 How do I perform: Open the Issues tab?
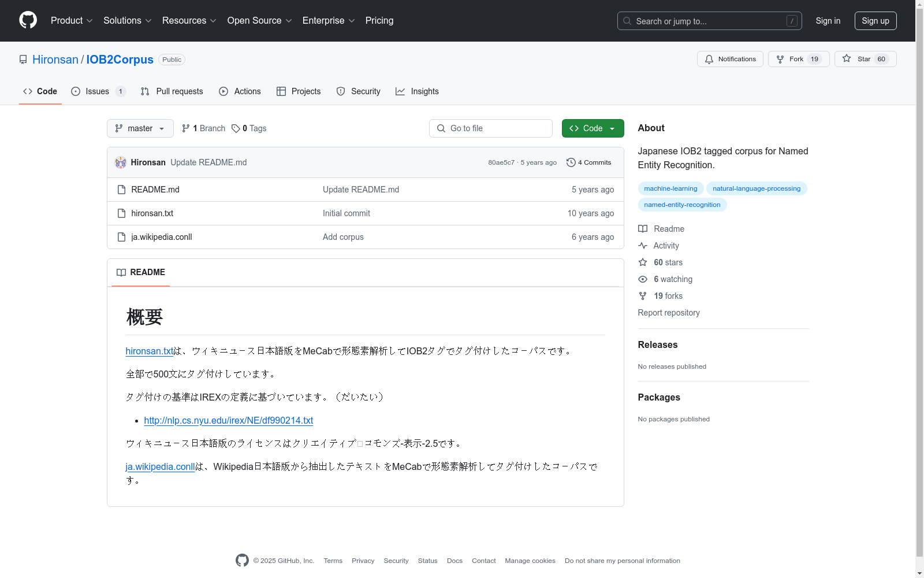[98, 91]
